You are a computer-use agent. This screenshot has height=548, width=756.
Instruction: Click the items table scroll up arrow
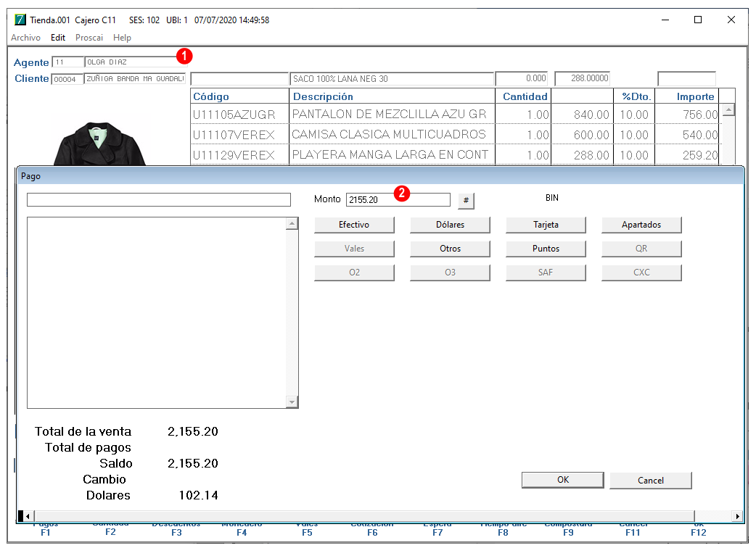728,109
